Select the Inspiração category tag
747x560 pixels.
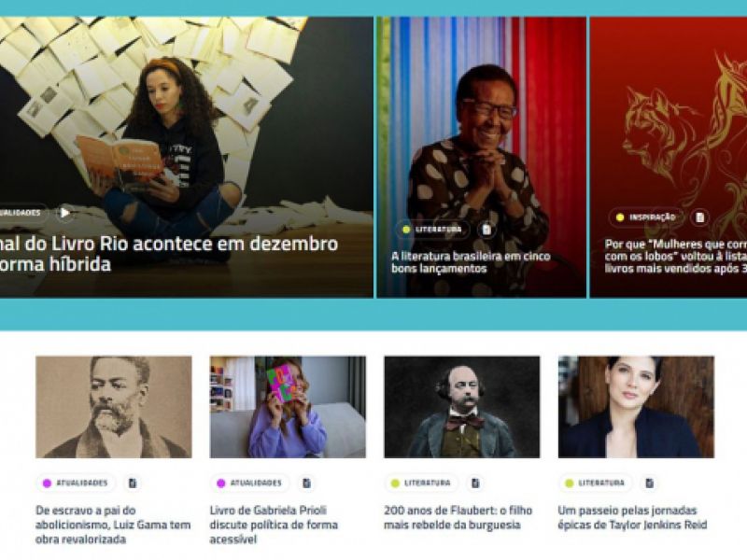(x=646, y=217)
